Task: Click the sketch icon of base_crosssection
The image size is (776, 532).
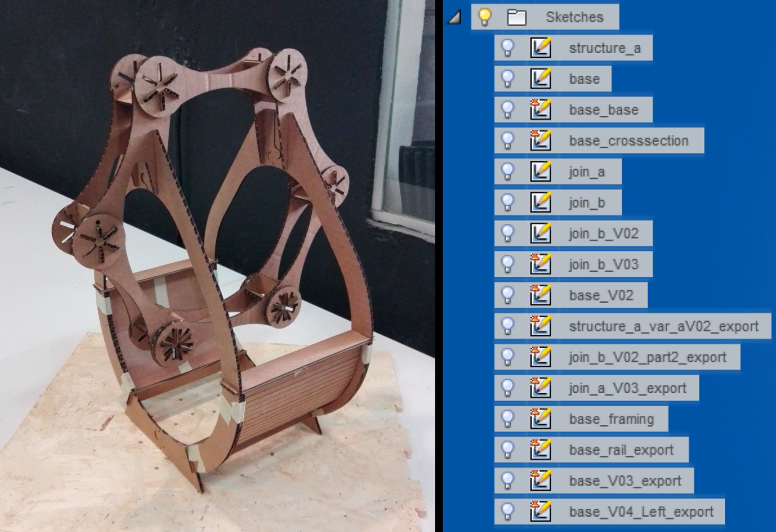Action: click(541, 140)
